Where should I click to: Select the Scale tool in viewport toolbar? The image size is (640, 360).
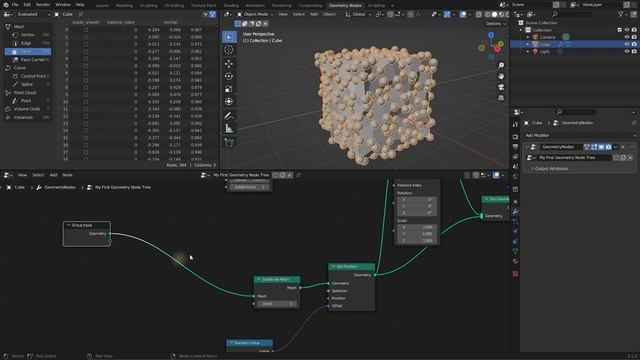[229, 89]
